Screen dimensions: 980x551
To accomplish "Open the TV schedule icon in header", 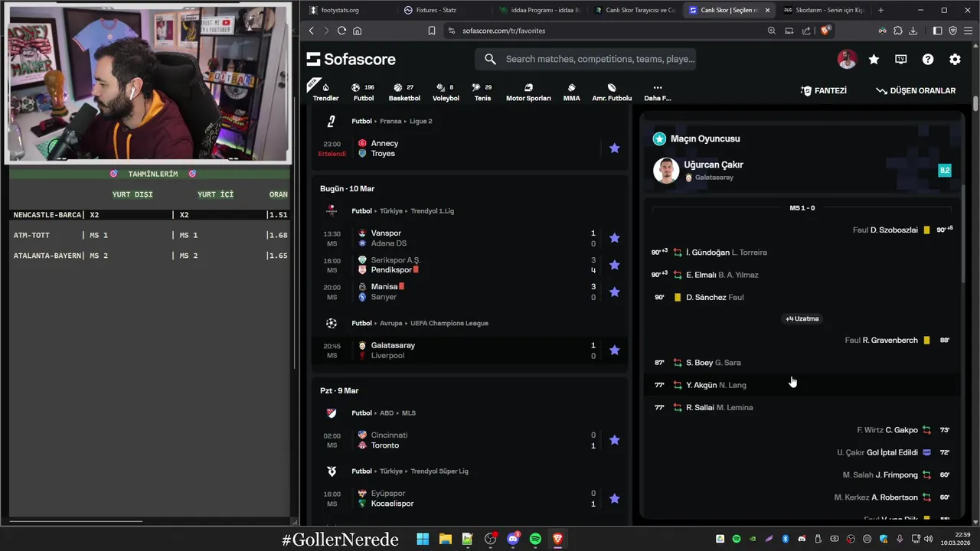I will click(901, 60).
